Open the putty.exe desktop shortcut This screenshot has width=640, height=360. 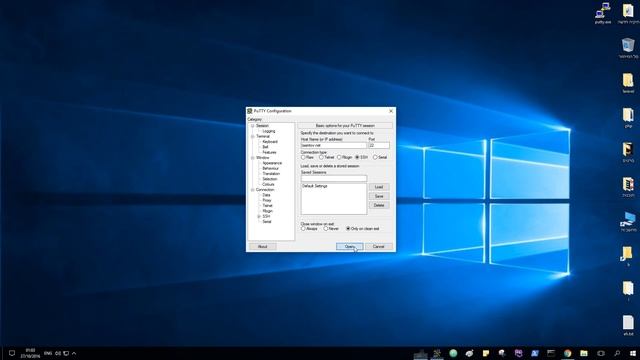click(603, 13)
